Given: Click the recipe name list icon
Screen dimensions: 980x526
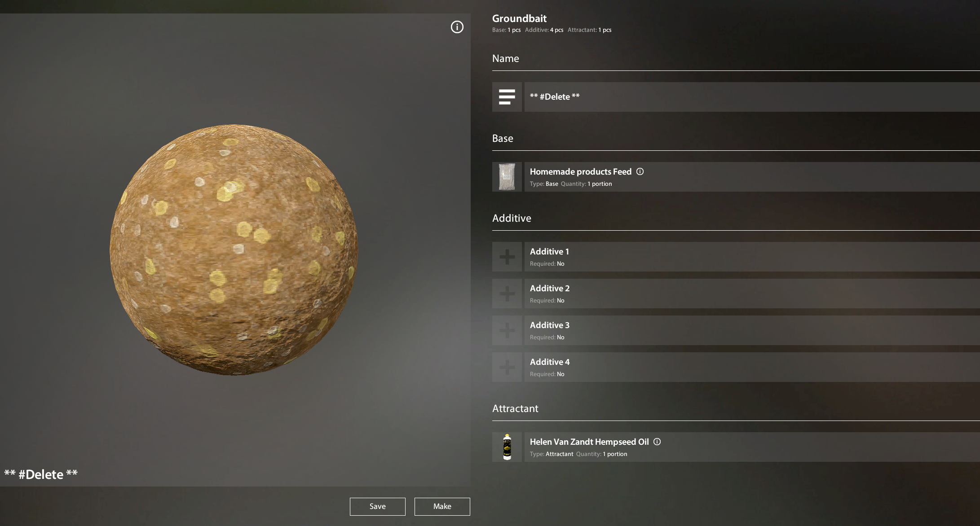Looking at the screenshot, I should [x=507, y=97].
